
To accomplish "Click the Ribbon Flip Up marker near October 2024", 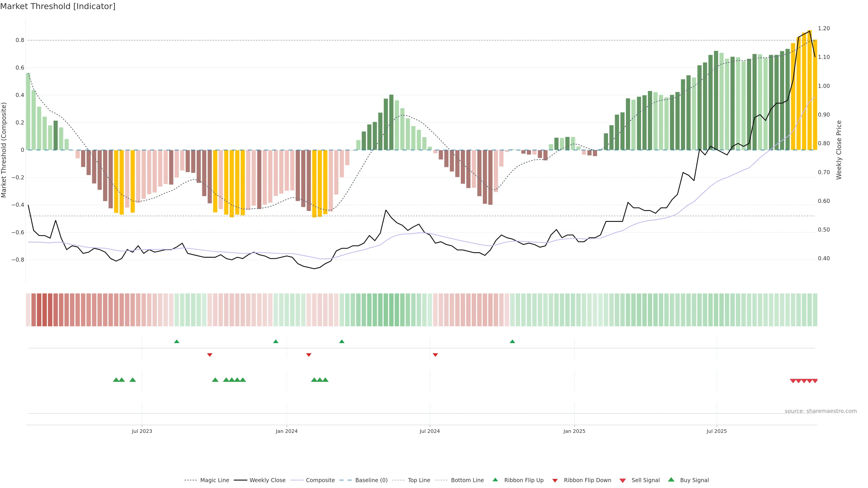I will pyautogui.click(x=512, y=342).
